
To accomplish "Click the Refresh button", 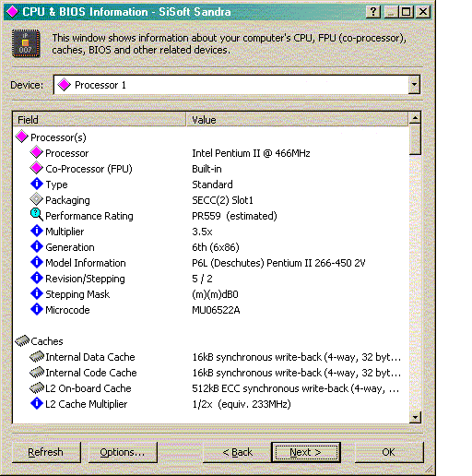I will (x=46, y=452).
